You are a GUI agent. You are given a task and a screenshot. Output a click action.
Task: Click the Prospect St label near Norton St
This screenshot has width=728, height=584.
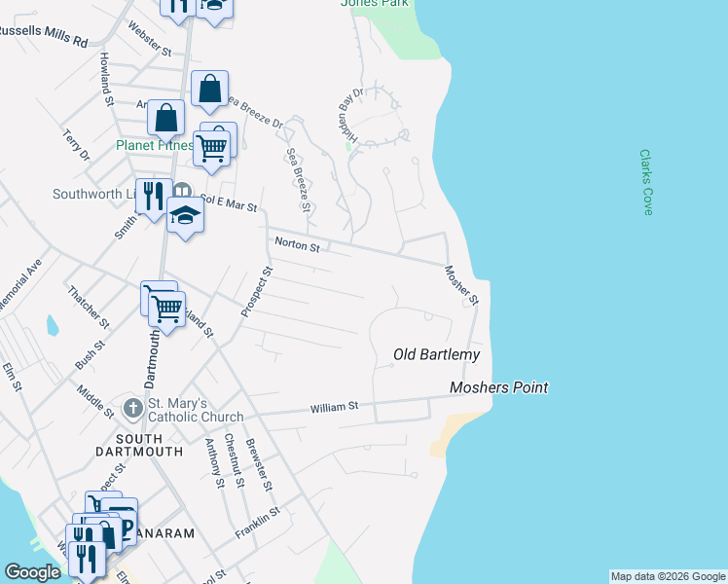(257, 292)
